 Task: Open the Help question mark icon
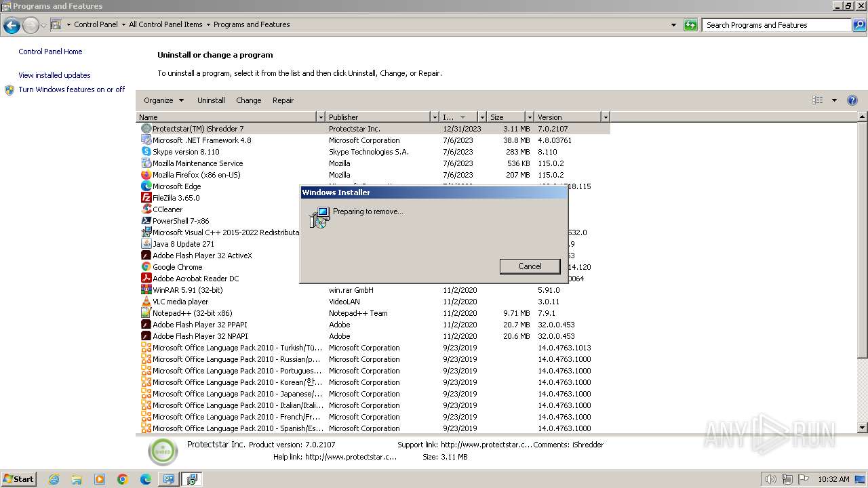point(852,100)
